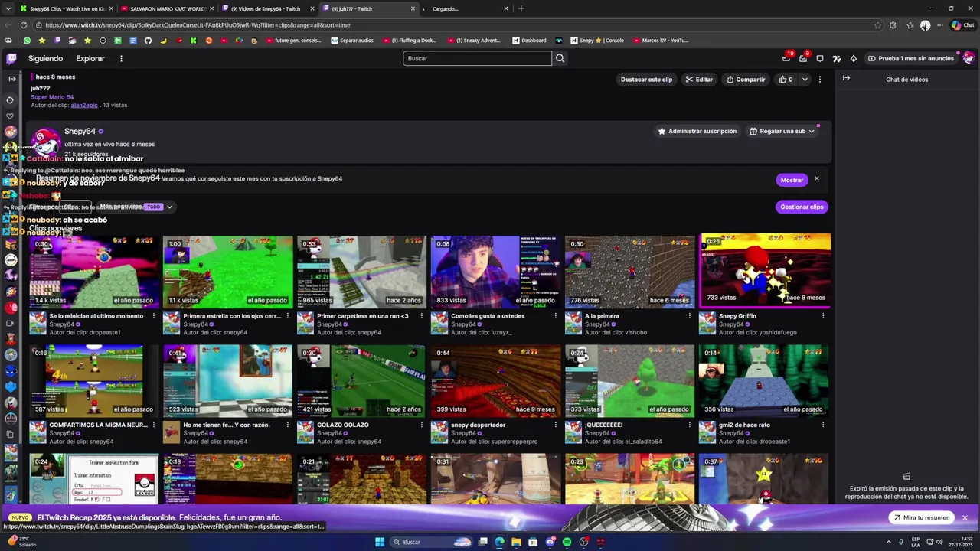Bookmark page with star icon in address bar

877,25
